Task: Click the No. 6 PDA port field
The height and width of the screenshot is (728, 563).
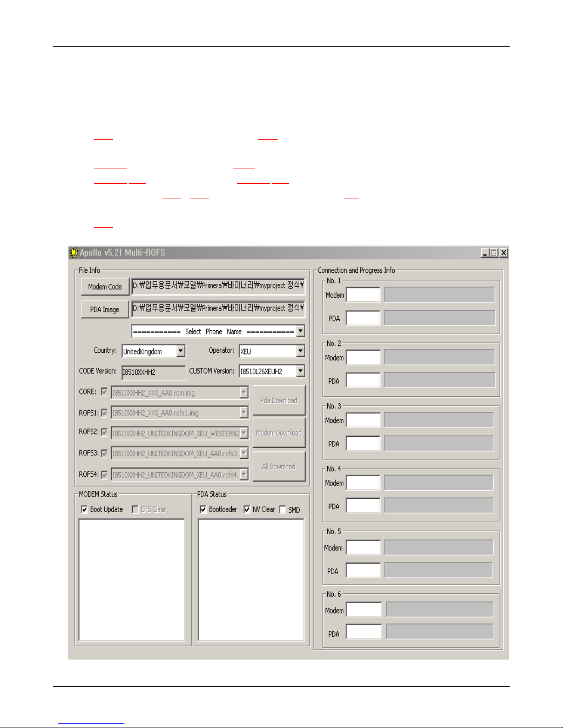Action: point(364,632)
